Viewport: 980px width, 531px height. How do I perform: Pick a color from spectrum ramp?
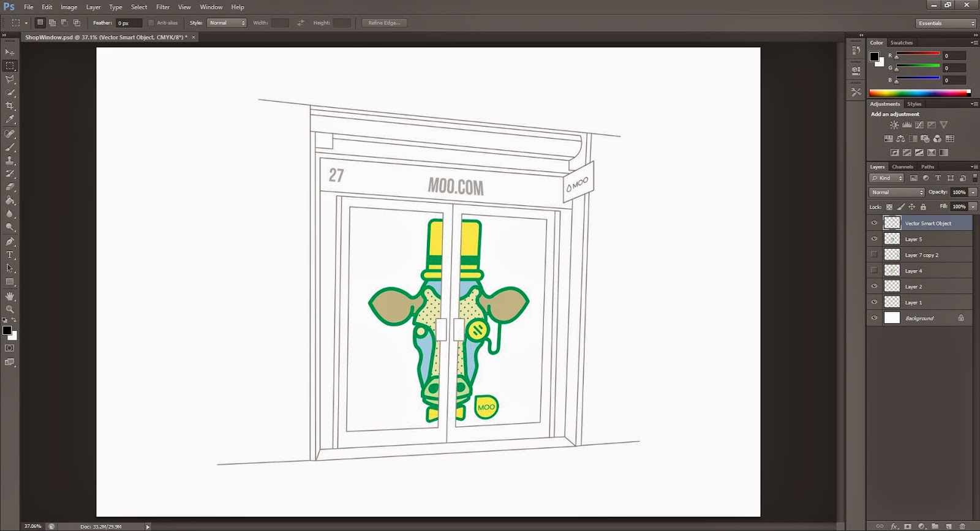[x=920, y=93]
